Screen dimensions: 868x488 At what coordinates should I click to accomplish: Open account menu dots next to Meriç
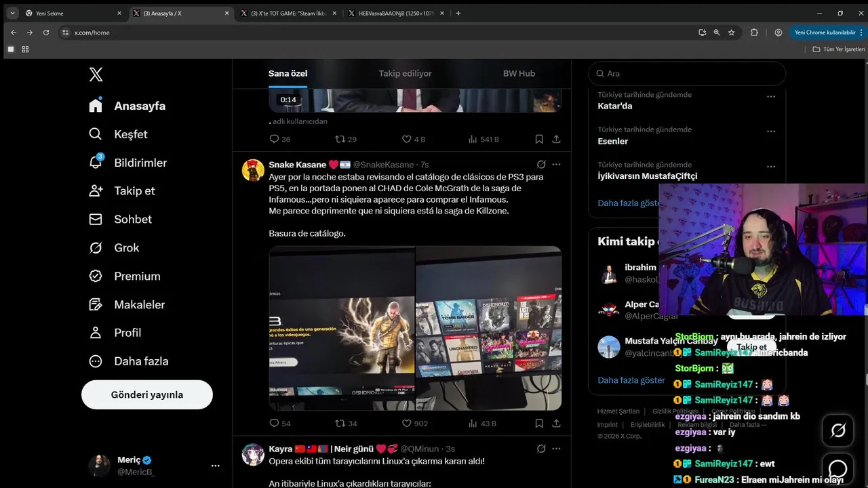[215, 466]
